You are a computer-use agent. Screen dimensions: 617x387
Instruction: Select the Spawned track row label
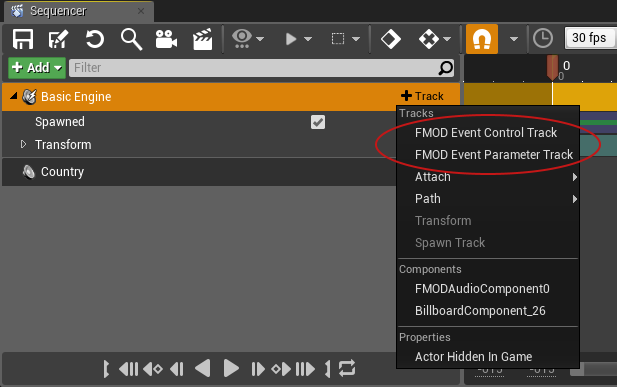tap(60, 122)
